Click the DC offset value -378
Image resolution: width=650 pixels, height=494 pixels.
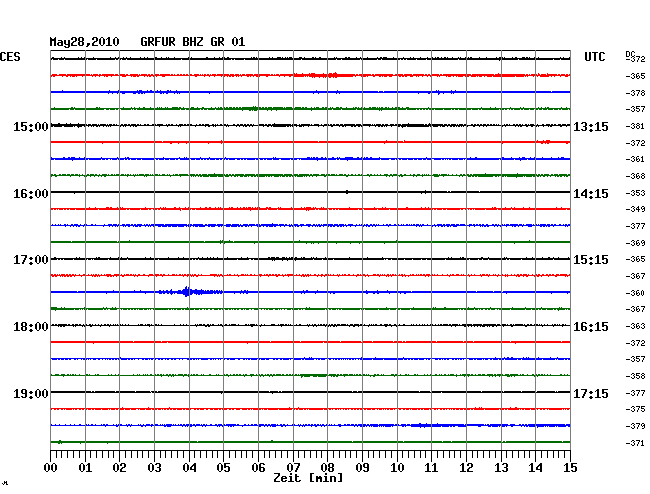(635, 93)
